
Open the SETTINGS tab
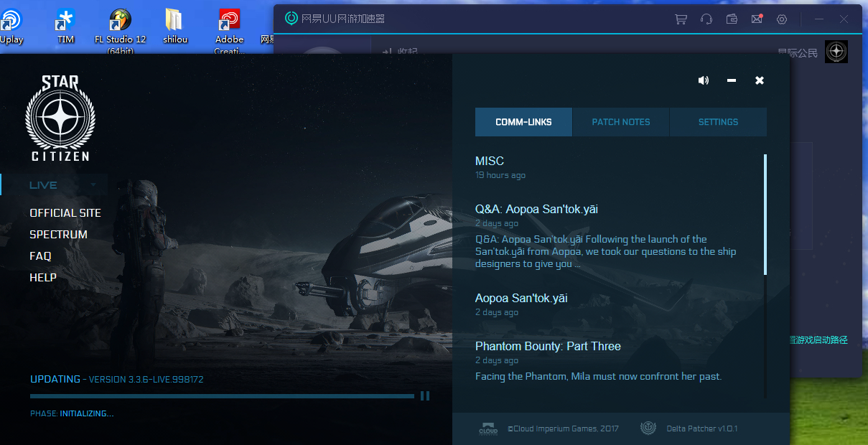coord(718,122)
